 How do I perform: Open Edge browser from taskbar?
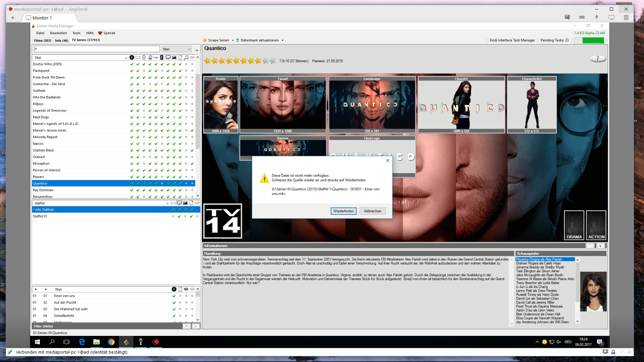pos(82,342)
